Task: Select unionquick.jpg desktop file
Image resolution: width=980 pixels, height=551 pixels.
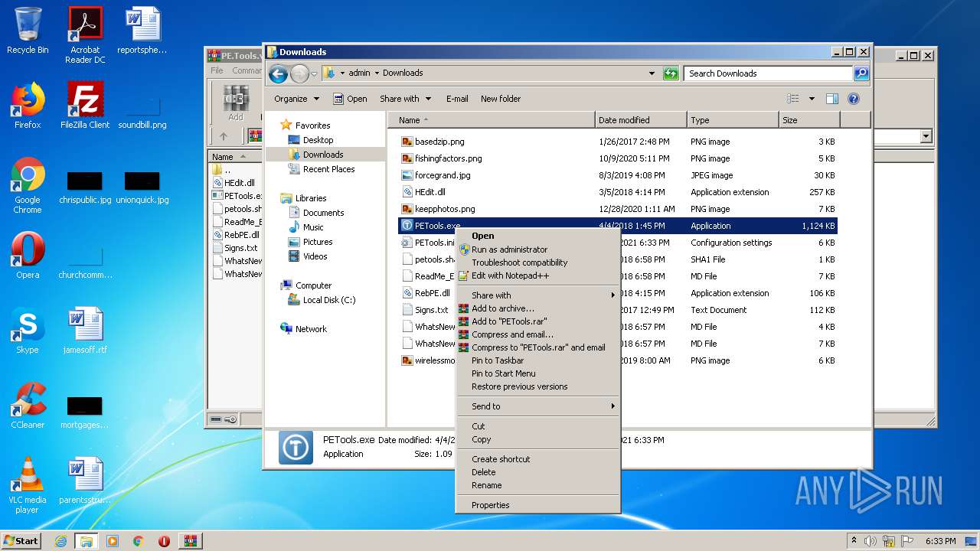Action: pos(142,188)
